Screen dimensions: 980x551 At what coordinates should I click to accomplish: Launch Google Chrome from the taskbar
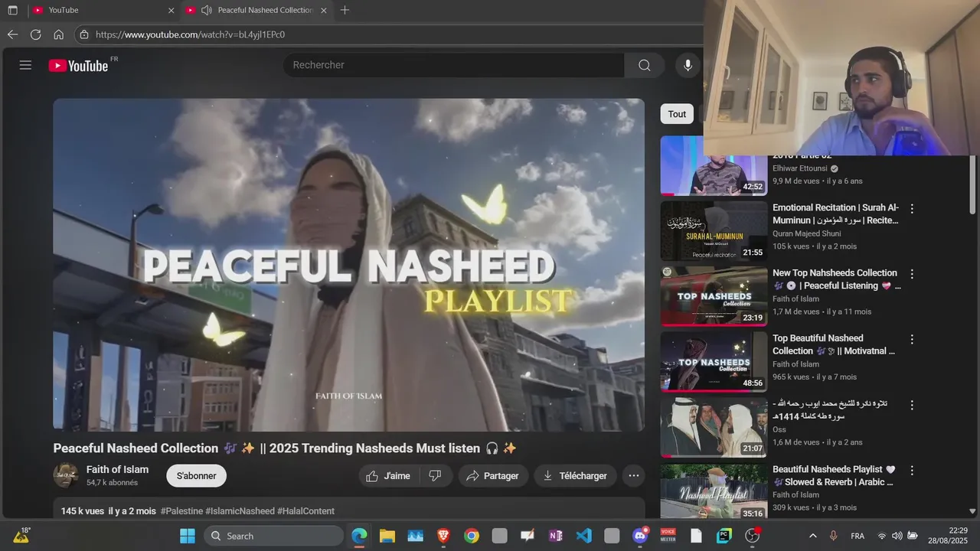pos(472,536)
